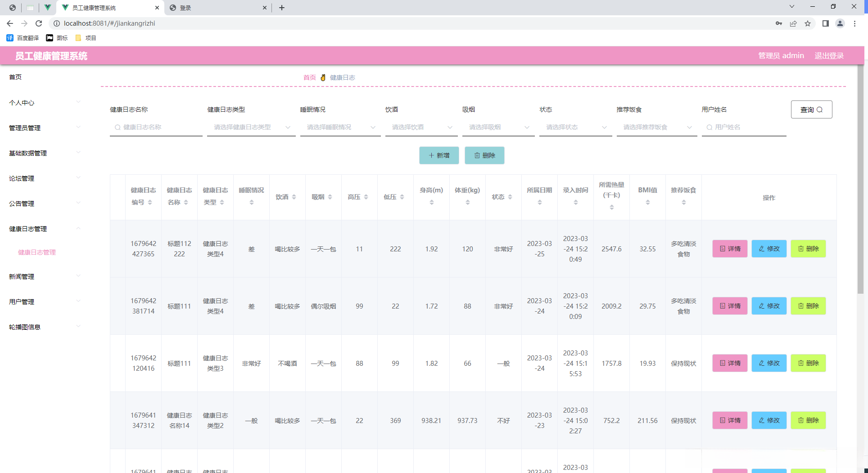Image resolution: width=868 pixels, height=473 pixels.
Task: Expand the 管理员管理 sidebar menu
Action: 45,128
